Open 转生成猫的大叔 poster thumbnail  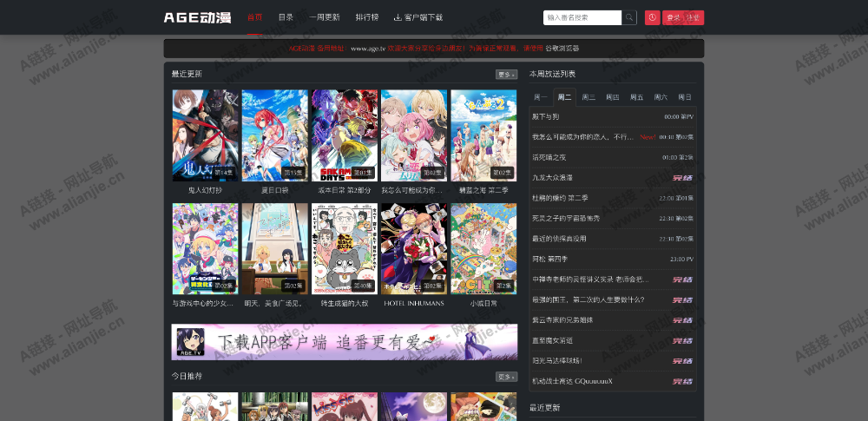(345, 249)
